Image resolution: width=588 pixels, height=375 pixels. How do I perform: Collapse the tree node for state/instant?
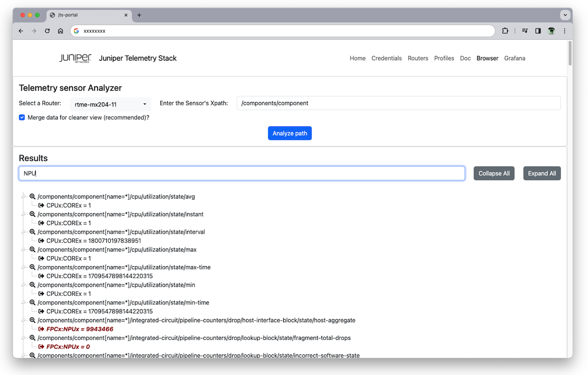pos(23,214)
